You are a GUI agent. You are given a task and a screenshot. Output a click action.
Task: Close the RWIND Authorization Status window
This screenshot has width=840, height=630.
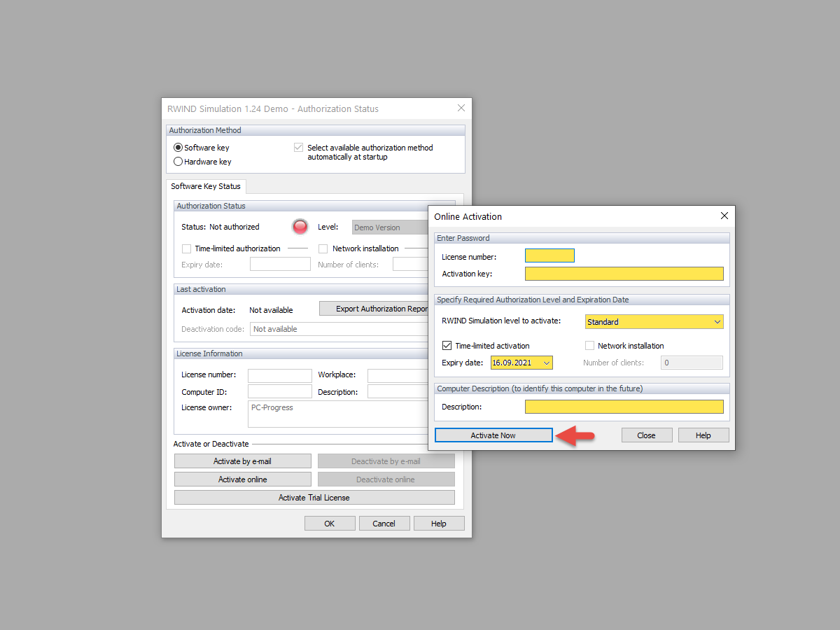click(461, 108)
